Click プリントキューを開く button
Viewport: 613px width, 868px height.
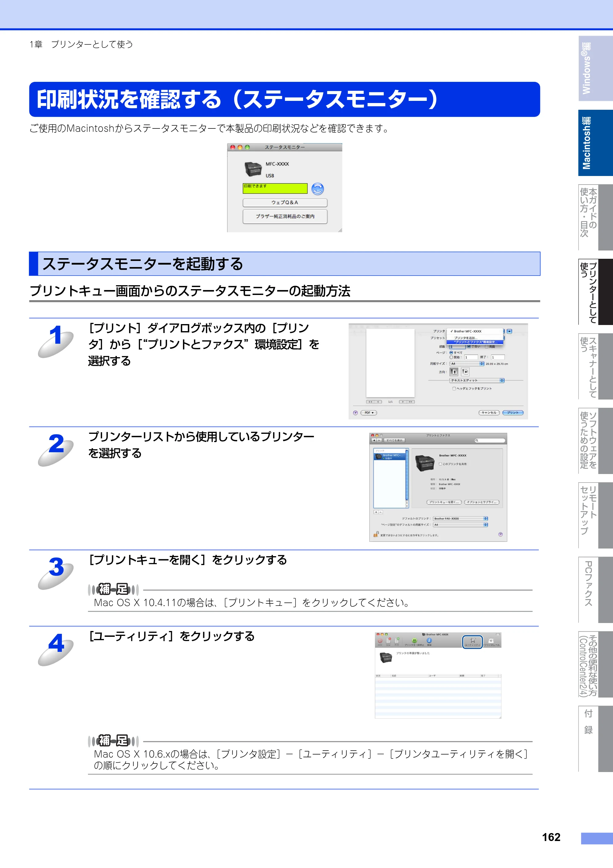[x=444, y=502]
